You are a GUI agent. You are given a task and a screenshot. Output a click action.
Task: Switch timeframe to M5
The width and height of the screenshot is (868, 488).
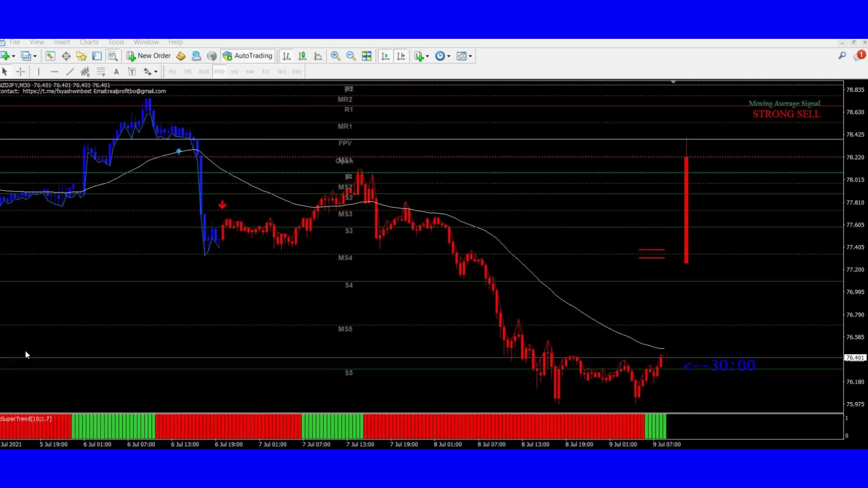coord(188,71)
